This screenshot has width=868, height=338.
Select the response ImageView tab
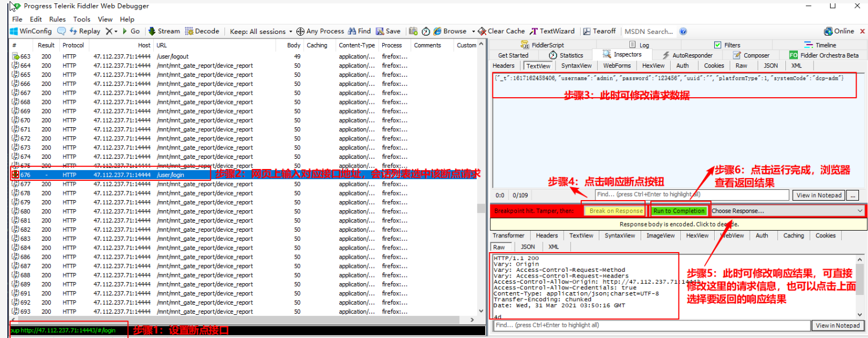point(660,236)
